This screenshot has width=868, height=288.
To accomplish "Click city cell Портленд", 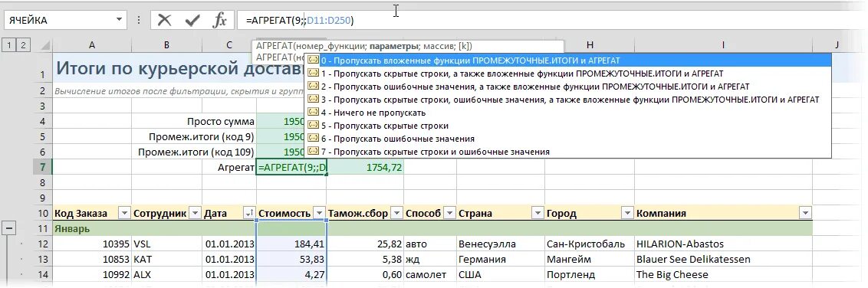I will [590, 275].
